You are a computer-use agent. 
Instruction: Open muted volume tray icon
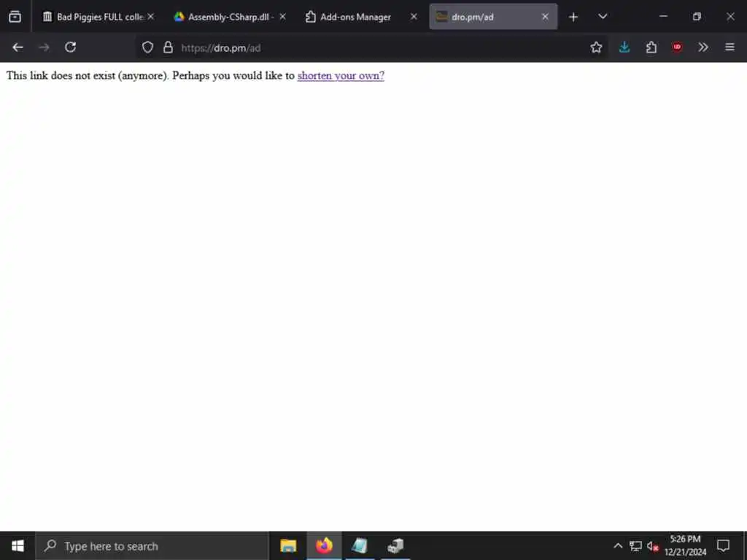[x=652, y=546]
